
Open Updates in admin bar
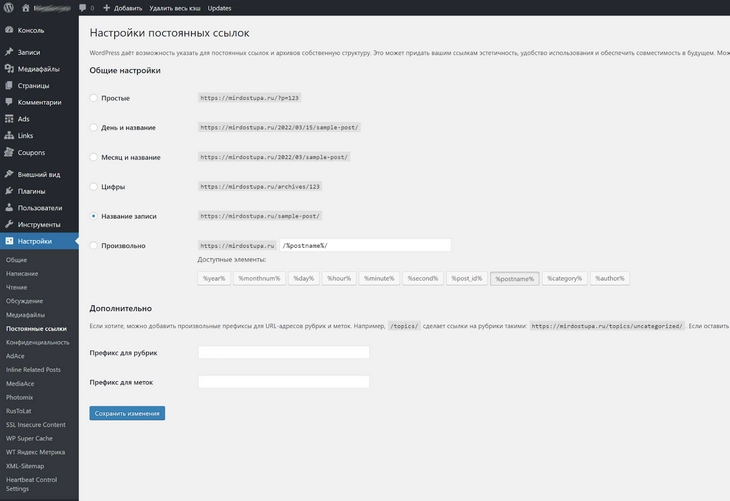tap(219, 8)
